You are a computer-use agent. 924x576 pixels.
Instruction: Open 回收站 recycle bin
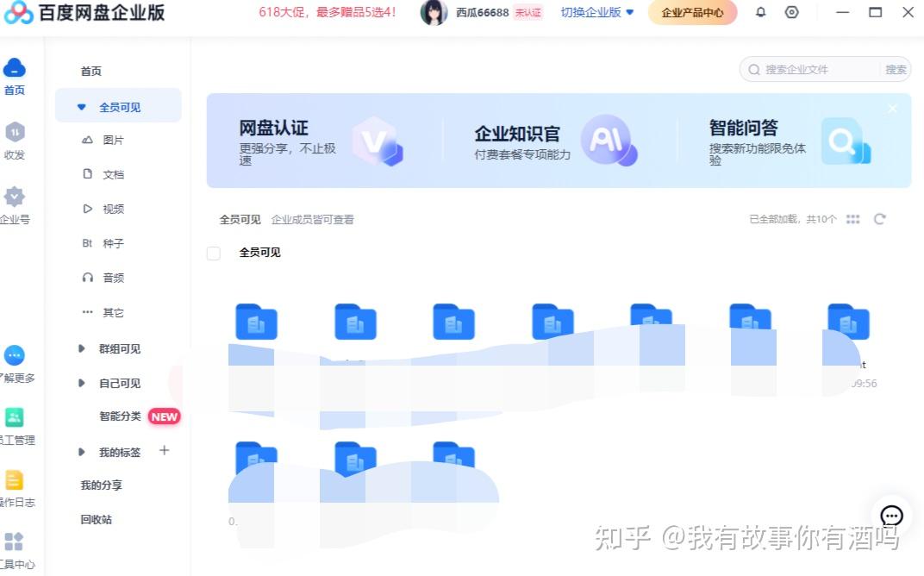(96, 519)
